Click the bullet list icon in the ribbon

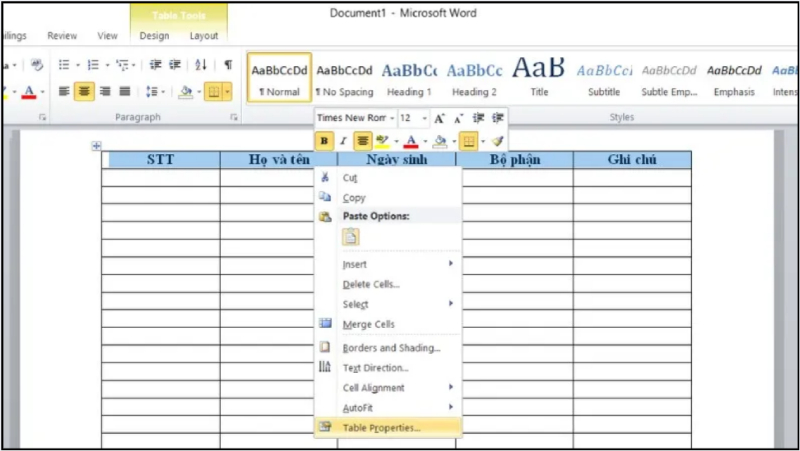point(64,65)
